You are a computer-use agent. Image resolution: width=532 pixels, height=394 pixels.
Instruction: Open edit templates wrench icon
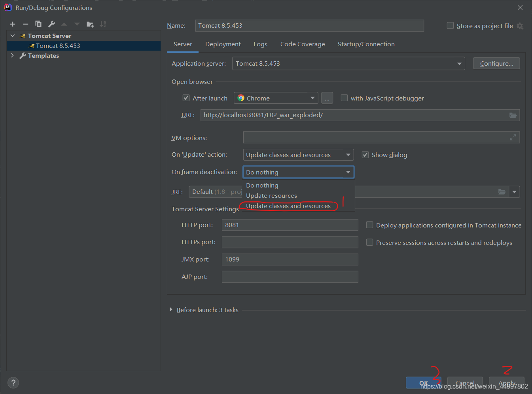click(x=51, y=24)
